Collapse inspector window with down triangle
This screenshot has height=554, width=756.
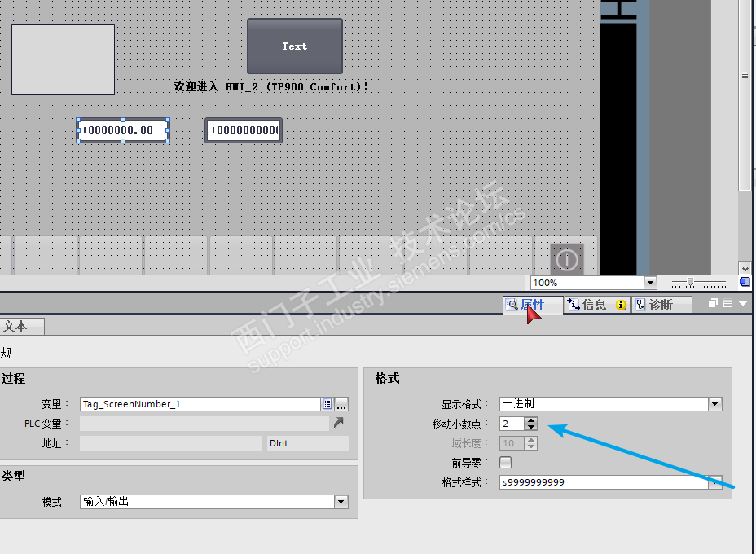coord(743,303)
